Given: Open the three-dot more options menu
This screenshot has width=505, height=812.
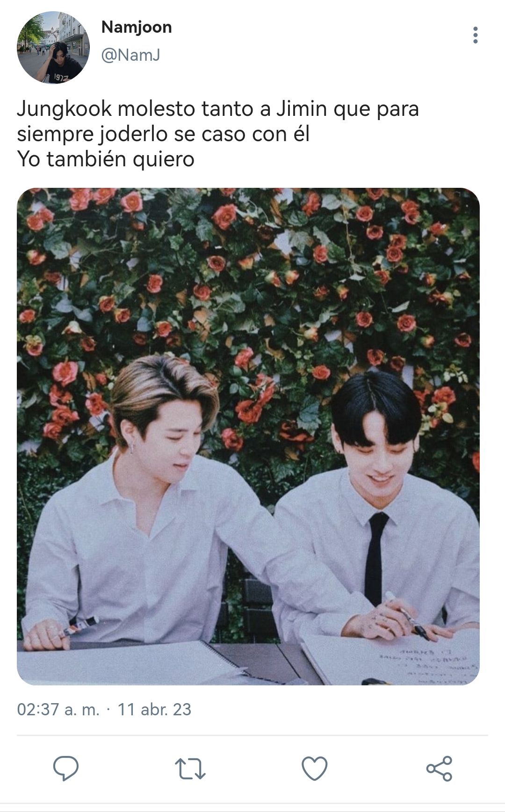Looking at the screenshot, I should [475, 35].
